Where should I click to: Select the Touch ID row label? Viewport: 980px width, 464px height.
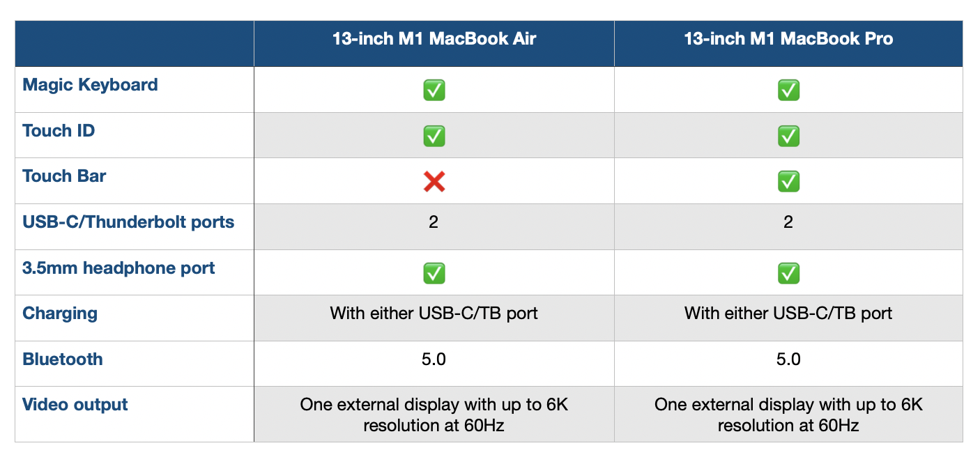tap(59, 131)
